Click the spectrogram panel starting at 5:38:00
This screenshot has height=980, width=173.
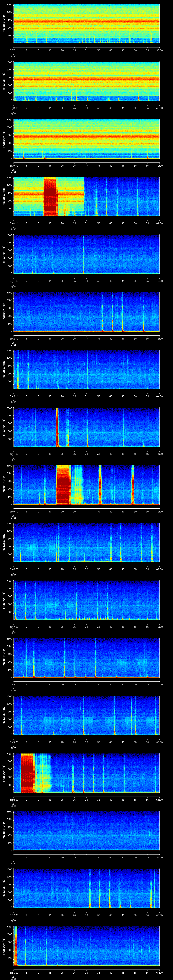(x=86, y=81)
